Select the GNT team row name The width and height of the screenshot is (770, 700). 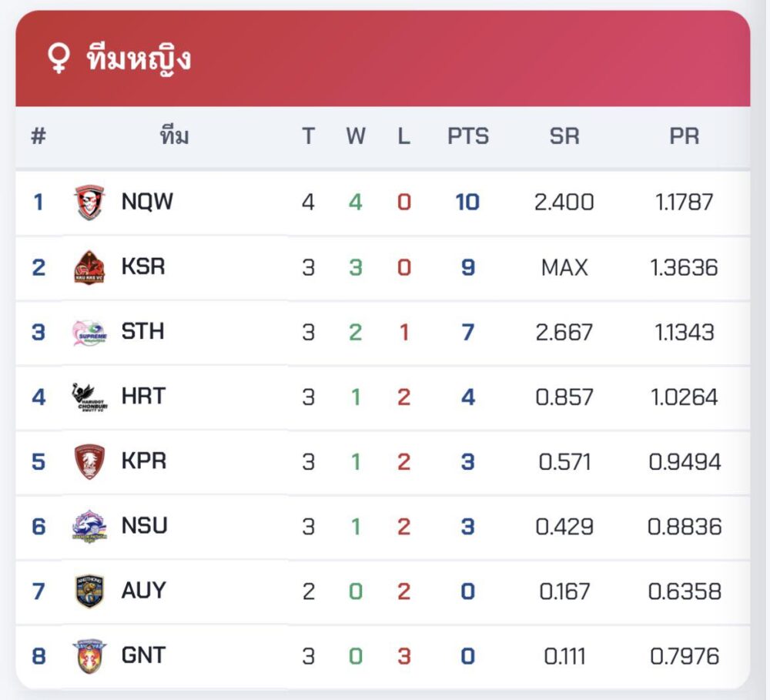(143, 655)
